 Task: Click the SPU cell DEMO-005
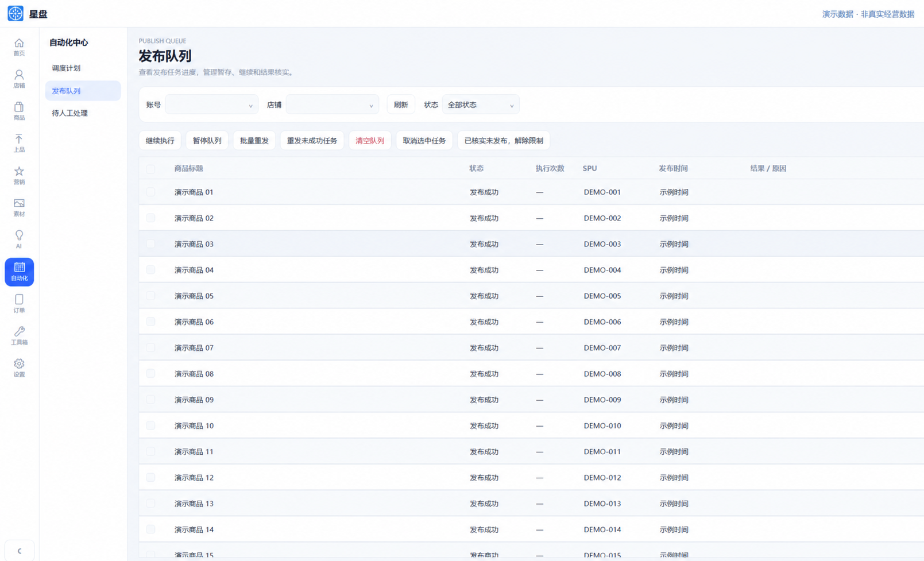click(x=602, y=296)
